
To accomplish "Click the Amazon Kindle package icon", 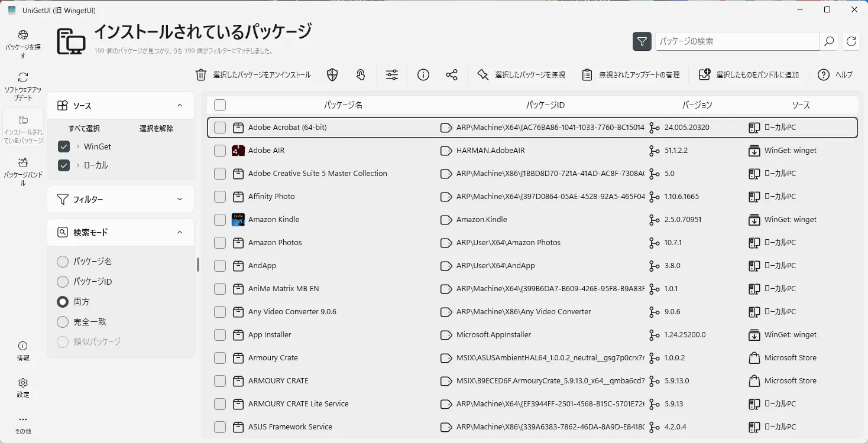I will tap(238, 220).
